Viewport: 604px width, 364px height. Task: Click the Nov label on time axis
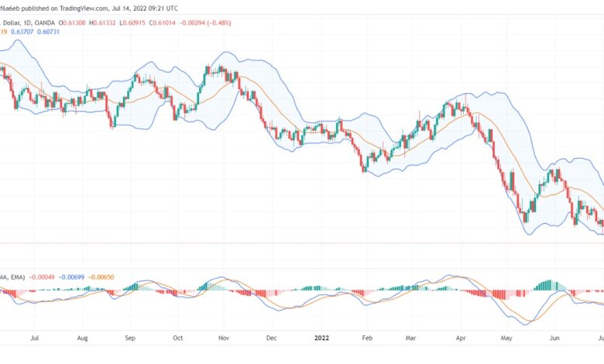pyautogui.click(x=224, y=338)
